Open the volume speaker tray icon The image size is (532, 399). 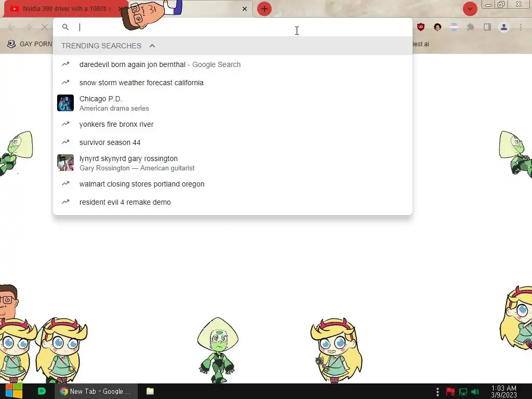(475, 392)
